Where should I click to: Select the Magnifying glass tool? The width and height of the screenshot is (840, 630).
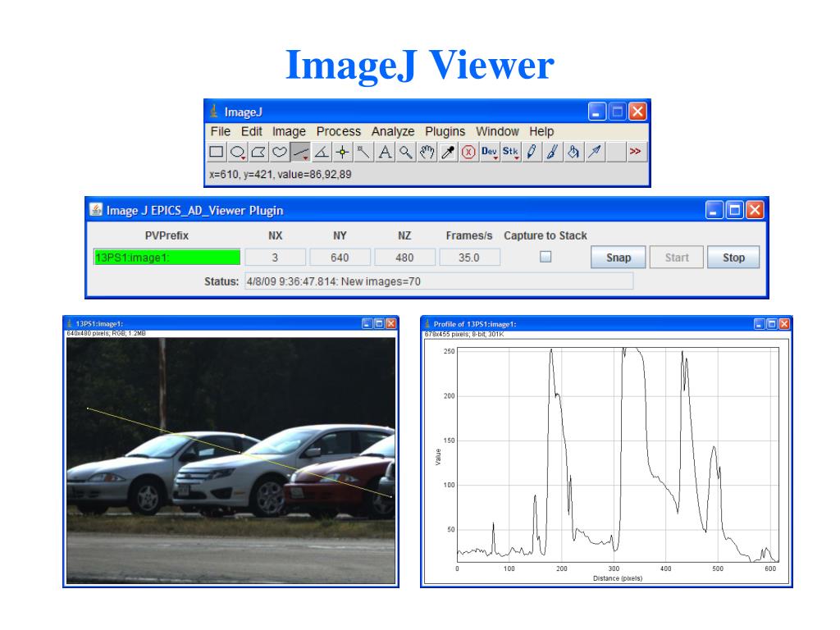tap(405, 152)
